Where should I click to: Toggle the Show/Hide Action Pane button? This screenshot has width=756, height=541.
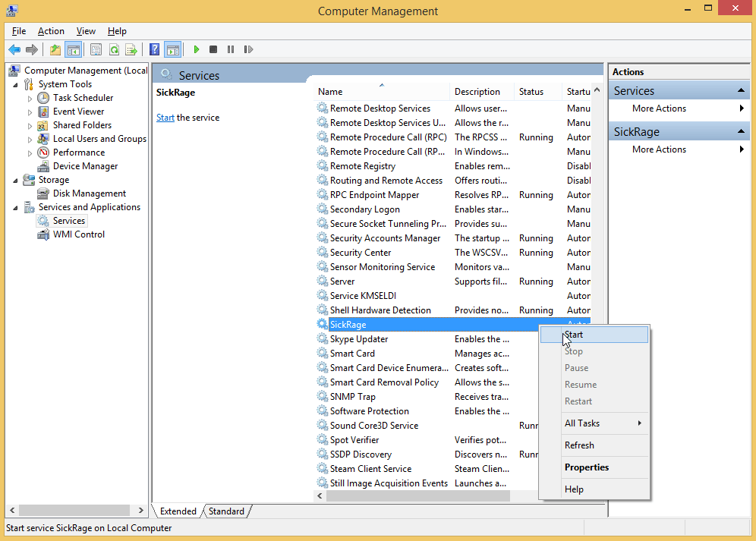(173, 49)
